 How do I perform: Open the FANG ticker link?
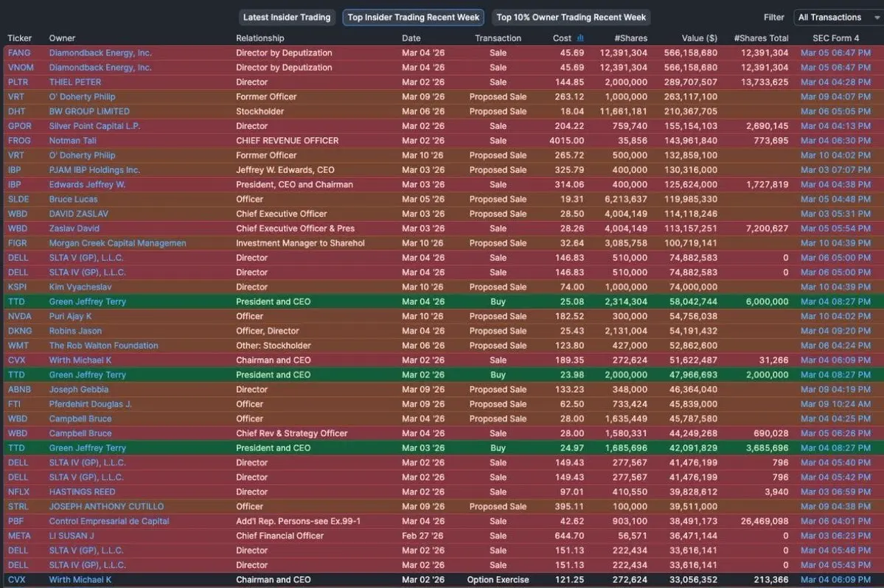point(19,53)
